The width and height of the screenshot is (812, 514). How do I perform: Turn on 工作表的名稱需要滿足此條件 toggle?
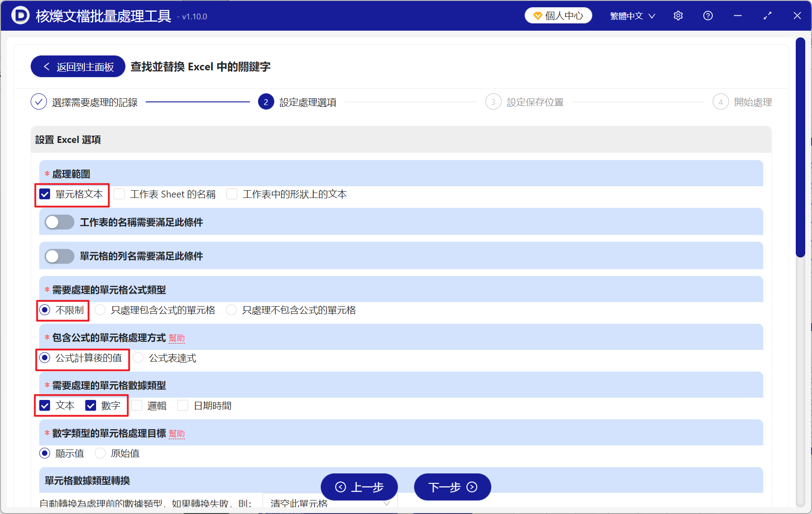click(59, 222)
